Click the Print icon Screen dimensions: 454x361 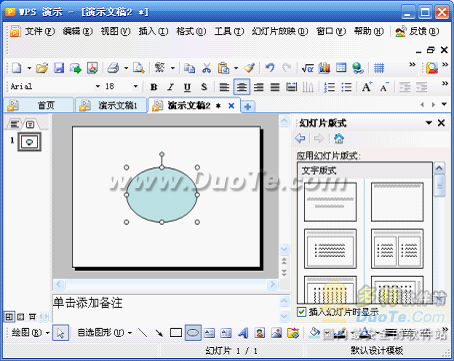pos(113,68)
